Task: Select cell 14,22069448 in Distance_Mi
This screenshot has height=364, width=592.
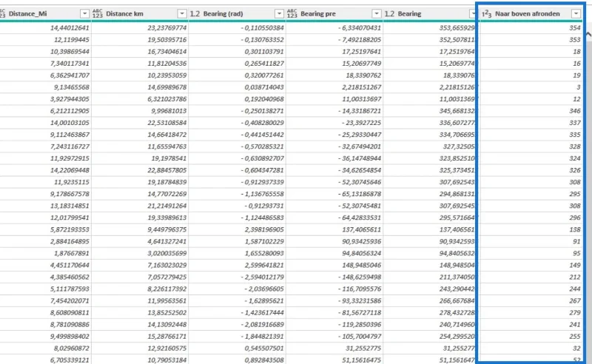Action: point(70,170)
